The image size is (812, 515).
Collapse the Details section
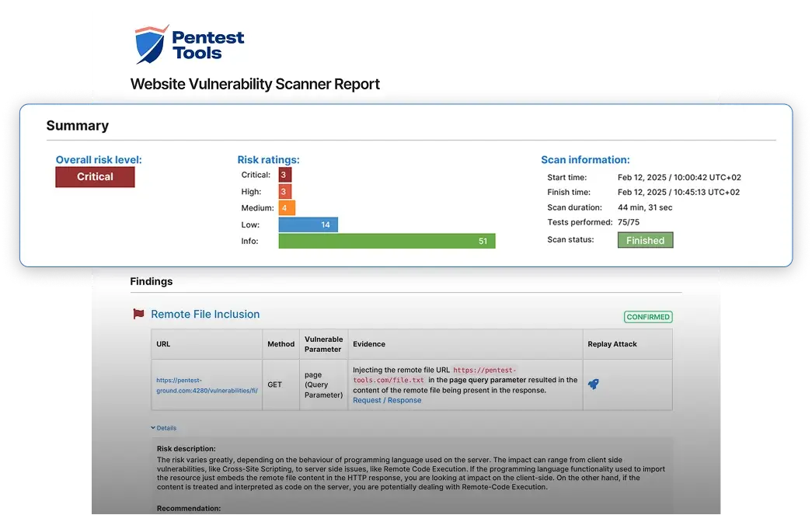pos(165,427)
